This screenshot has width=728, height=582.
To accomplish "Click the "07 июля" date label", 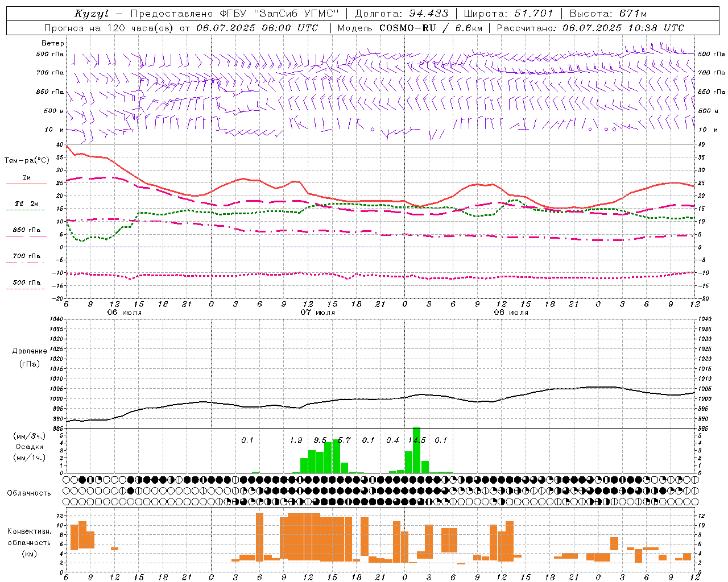I will tap(318, 313).
